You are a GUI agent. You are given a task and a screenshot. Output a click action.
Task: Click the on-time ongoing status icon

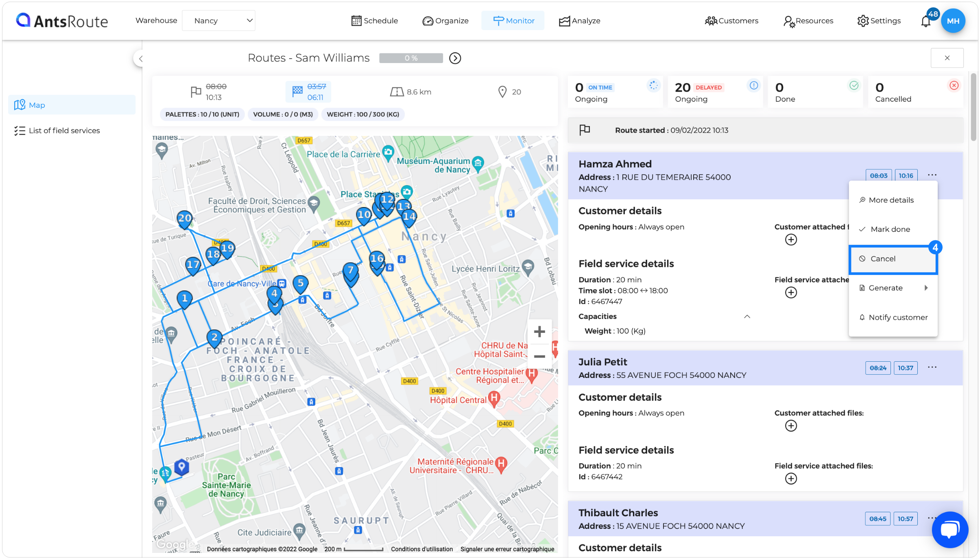pyautogui.click(x=653, y=85)
